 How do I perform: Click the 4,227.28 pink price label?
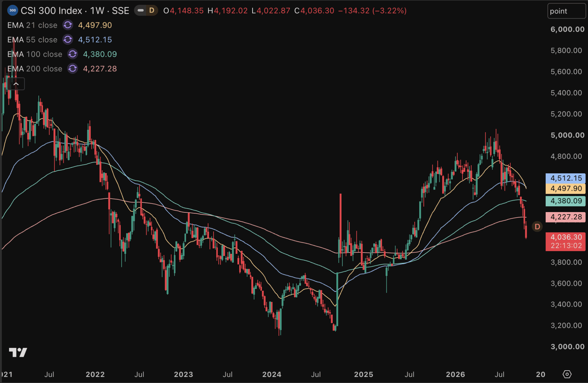click(565, 217)
